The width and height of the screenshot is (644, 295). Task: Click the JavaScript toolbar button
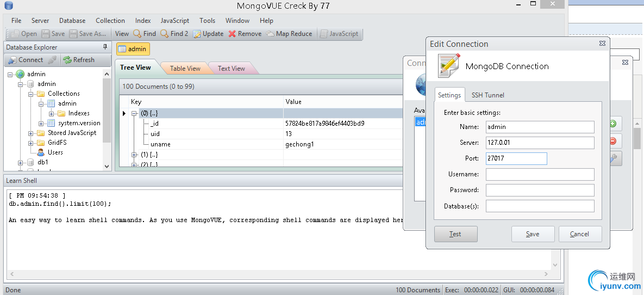point(339,34)
